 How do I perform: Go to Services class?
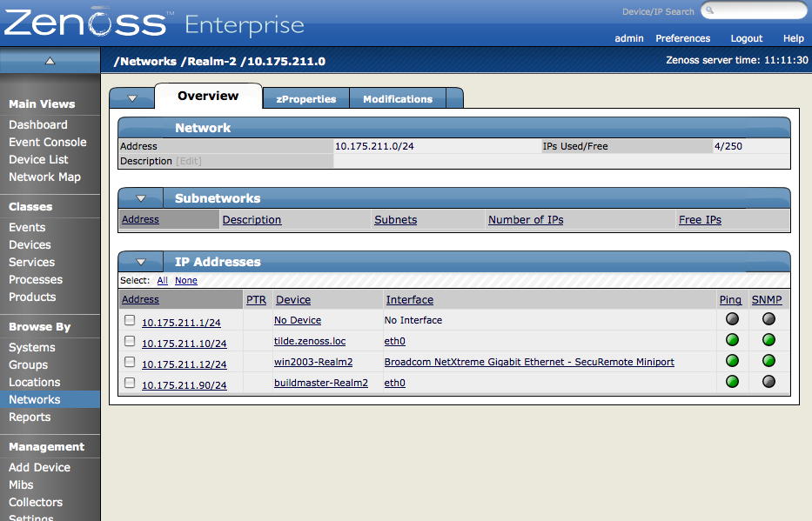[x=31, y=263]
